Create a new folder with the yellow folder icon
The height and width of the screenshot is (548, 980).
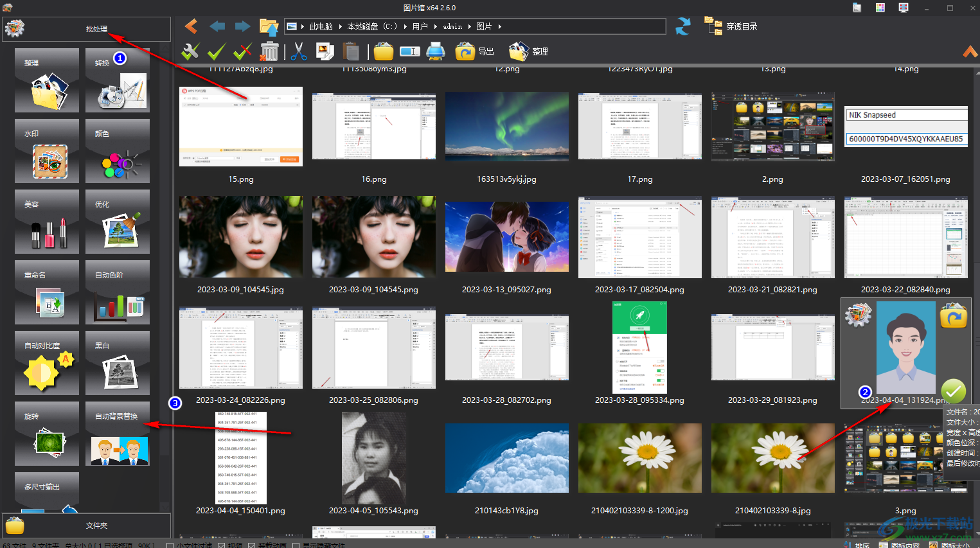(384, 51)
